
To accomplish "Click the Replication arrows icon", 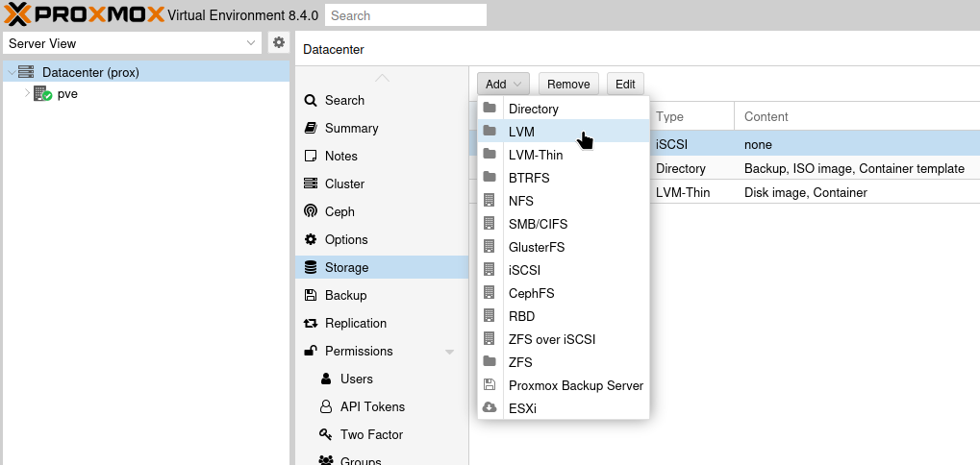I will [x=310, y=324].
